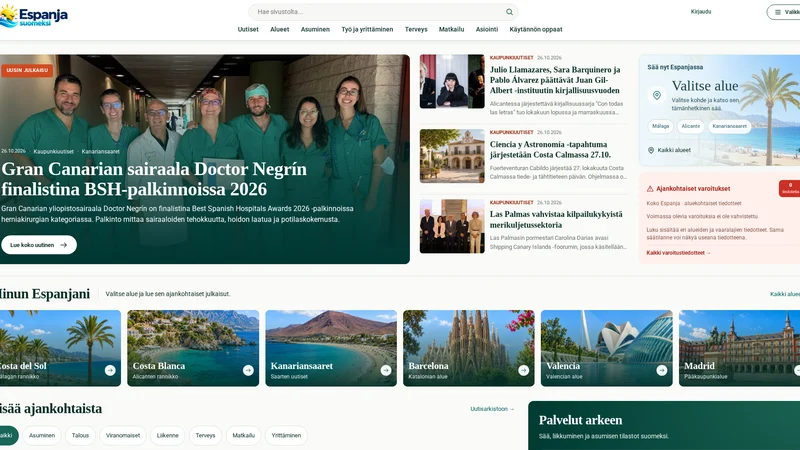Open the Julio Llamazares article headline
Viewport: 800px width, 450px height.
(555, 80)
